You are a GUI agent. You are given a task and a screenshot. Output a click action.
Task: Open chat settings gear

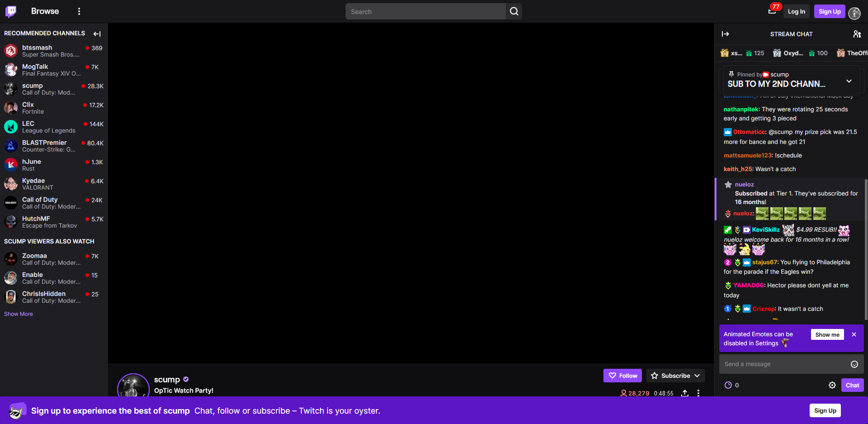pyautogui.click(x=833, y=385)
